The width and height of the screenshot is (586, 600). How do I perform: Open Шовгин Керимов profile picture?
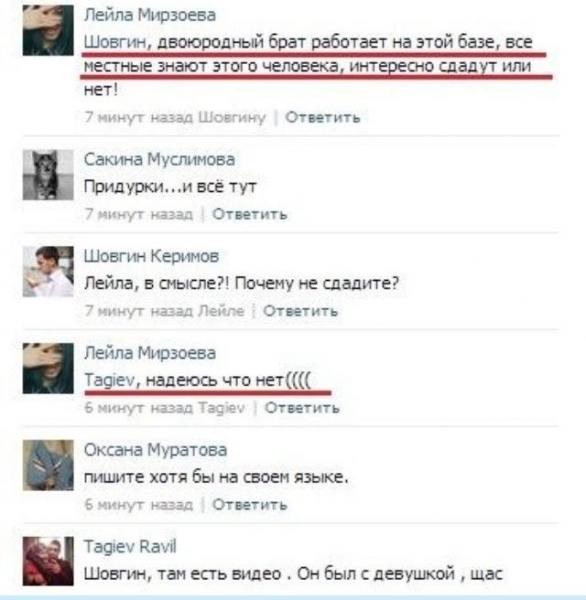point(48,272)
